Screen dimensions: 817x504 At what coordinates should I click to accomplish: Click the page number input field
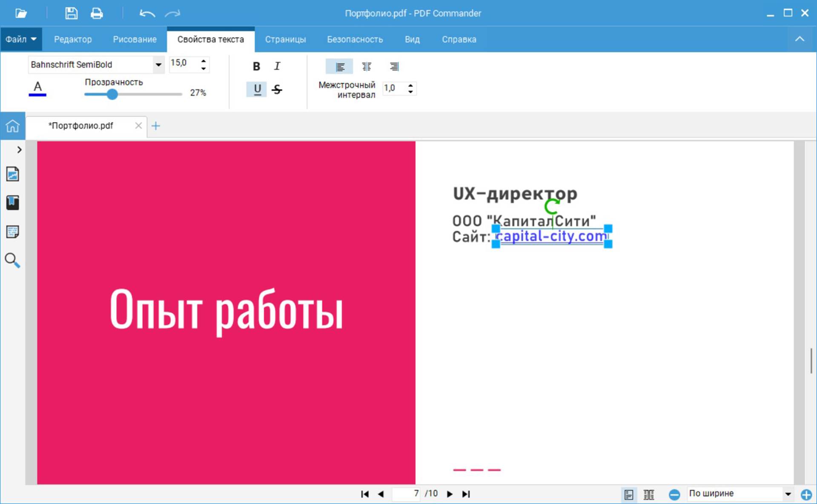407,494
